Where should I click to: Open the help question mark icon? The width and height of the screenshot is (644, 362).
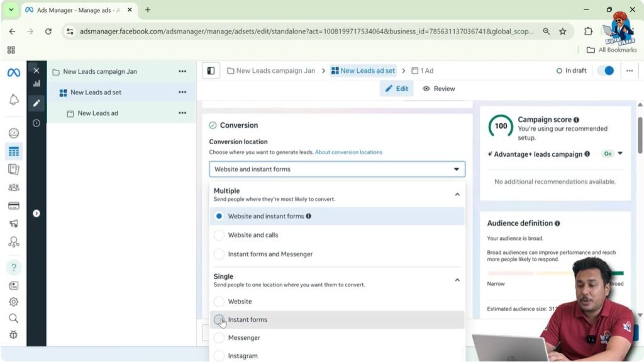(x=14, y=268)
